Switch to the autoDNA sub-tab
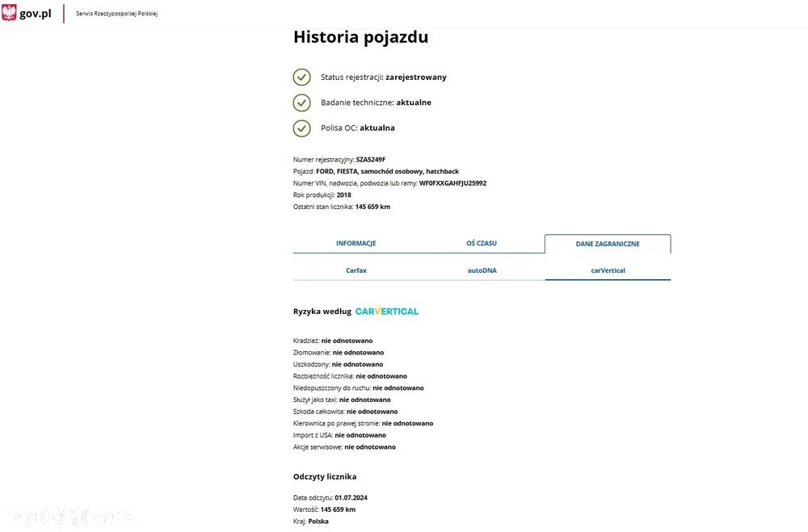Viewport: 808px width, 532px height. 482,270
